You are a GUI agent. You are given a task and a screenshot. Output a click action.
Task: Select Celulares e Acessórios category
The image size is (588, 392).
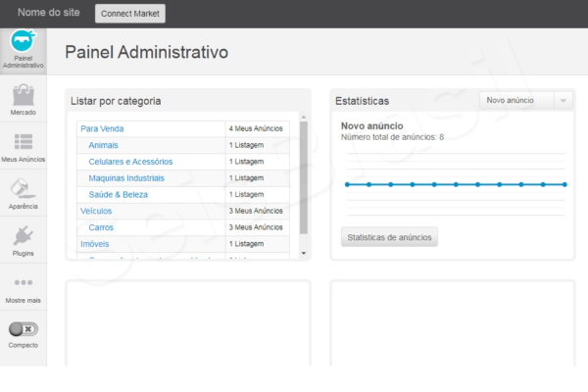[130, 161]
